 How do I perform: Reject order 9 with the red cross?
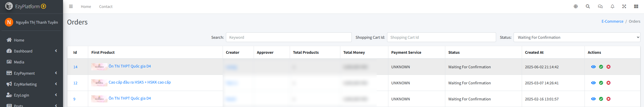608,99
